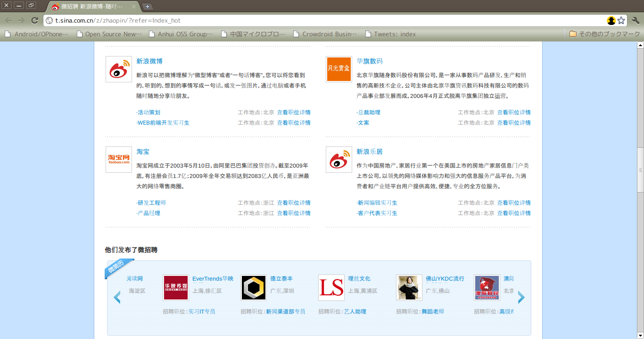Open the 舞蹈老师 position link

[x=433, y=312]
